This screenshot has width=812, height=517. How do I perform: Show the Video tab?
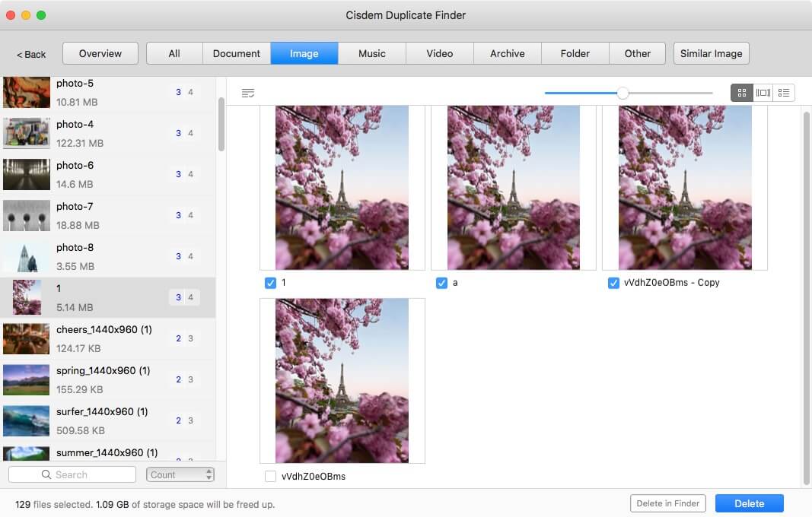coord(440,53)
